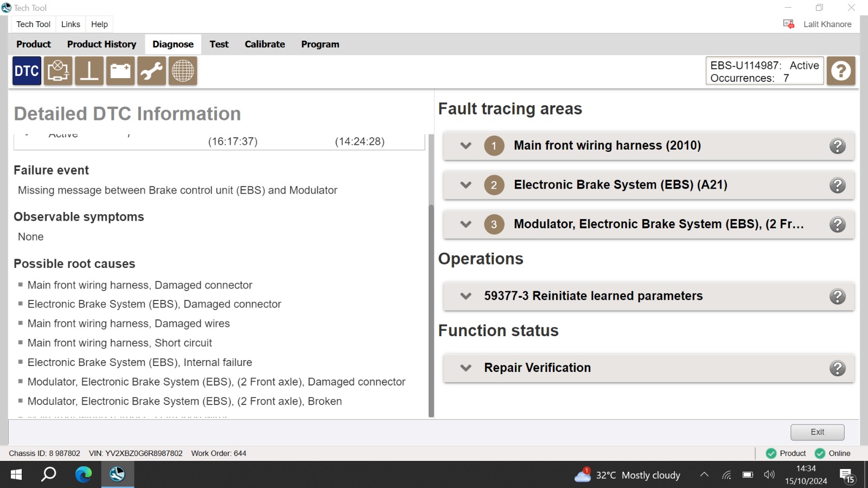
Task: Open help for Repair Verification
Action: pyautogui.click(x=838, y=368)
